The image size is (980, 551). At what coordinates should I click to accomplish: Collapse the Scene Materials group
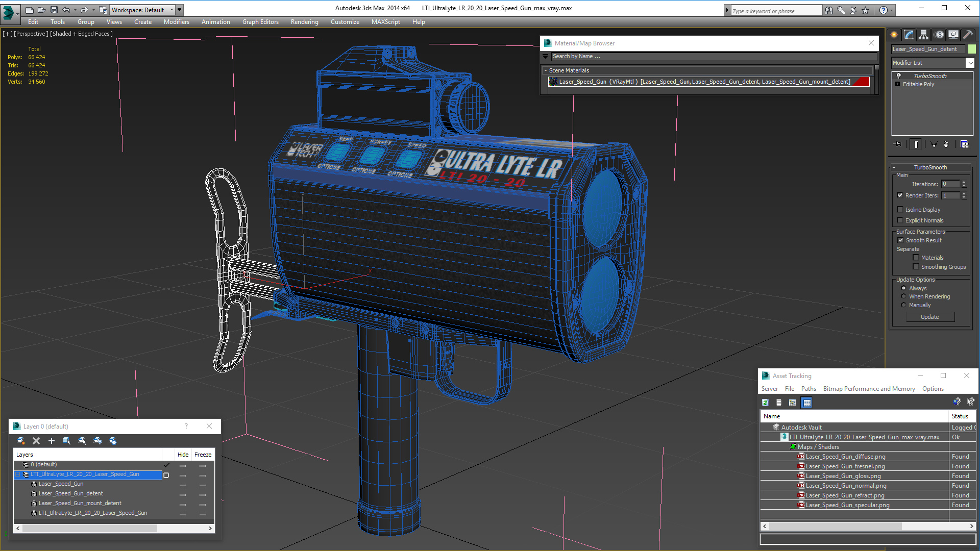point(545,70)
